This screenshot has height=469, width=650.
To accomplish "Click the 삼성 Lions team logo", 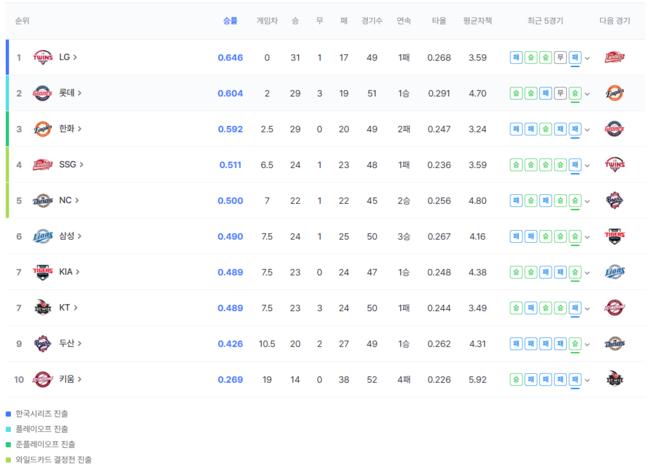I will tap(43, 236).
